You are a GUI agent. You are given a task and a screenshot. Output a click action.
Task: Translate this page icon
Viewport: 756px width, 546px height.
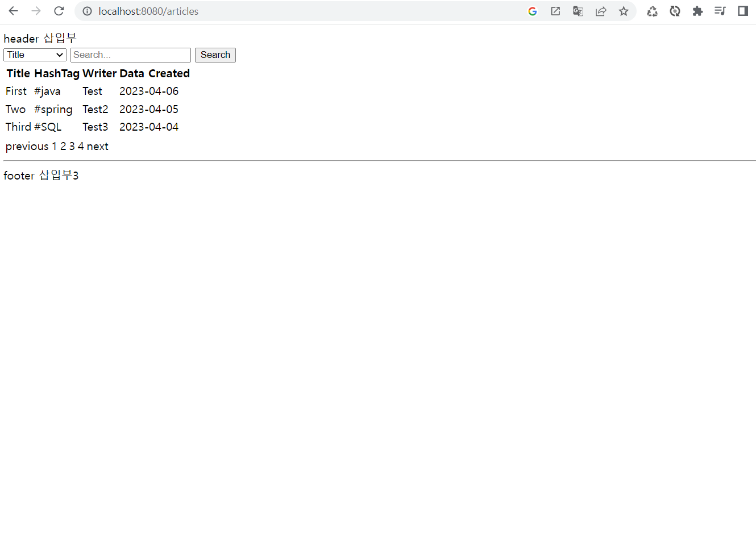578,11
